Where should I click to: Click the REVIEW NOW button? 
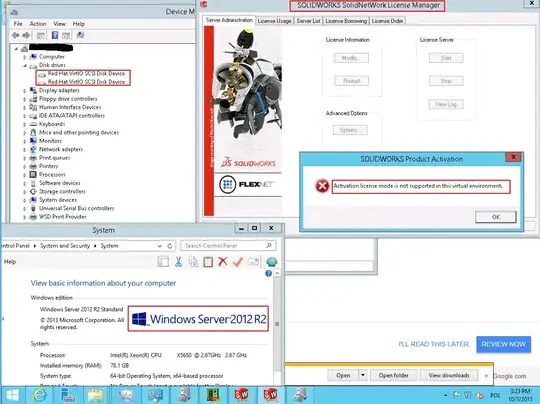pyautogui.click(x=503, y=344)
